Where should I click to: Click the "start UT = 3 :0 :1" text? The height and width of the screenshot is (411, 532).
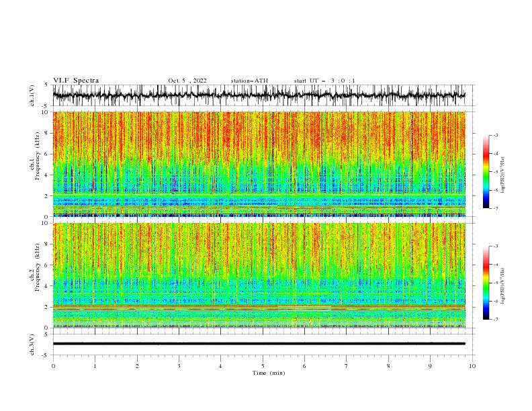coord(324,81)
